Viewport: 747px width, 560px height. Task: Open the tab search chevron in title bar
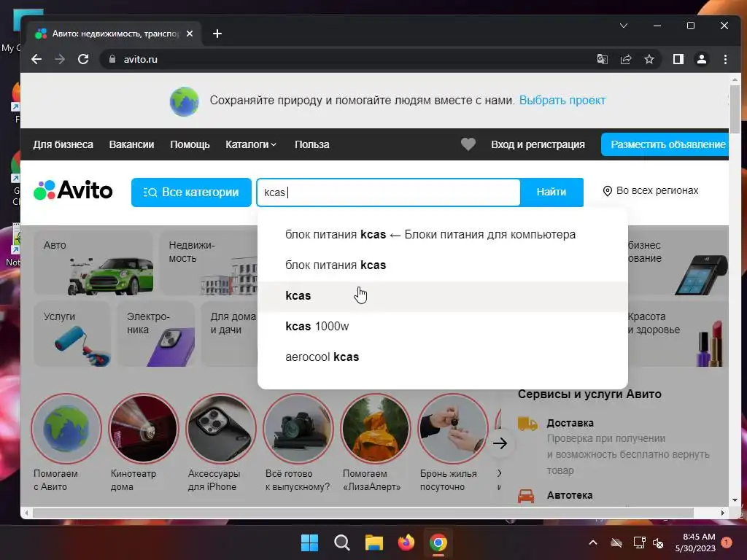[x=624, y=26]
